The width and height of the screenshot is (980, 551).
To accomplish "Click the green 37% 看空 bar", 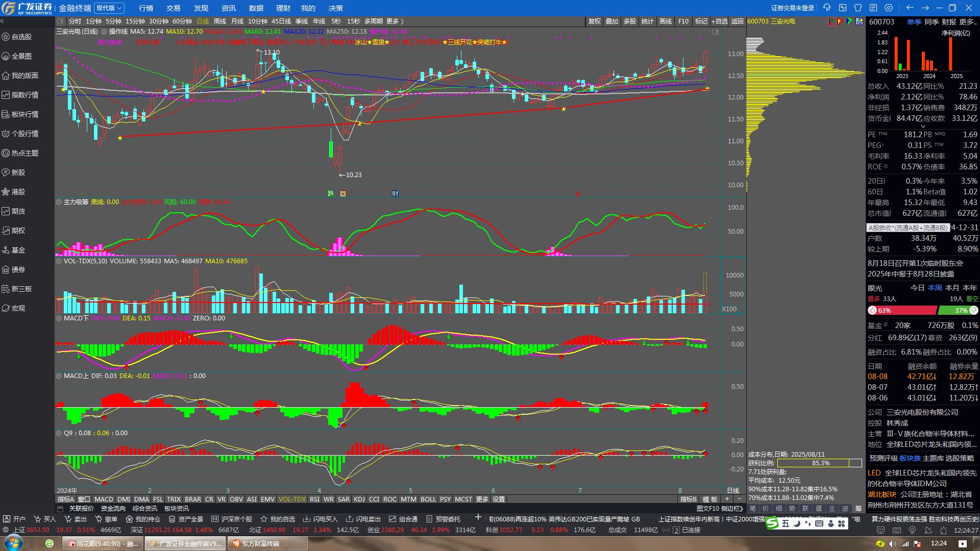I will coord(958,310).
